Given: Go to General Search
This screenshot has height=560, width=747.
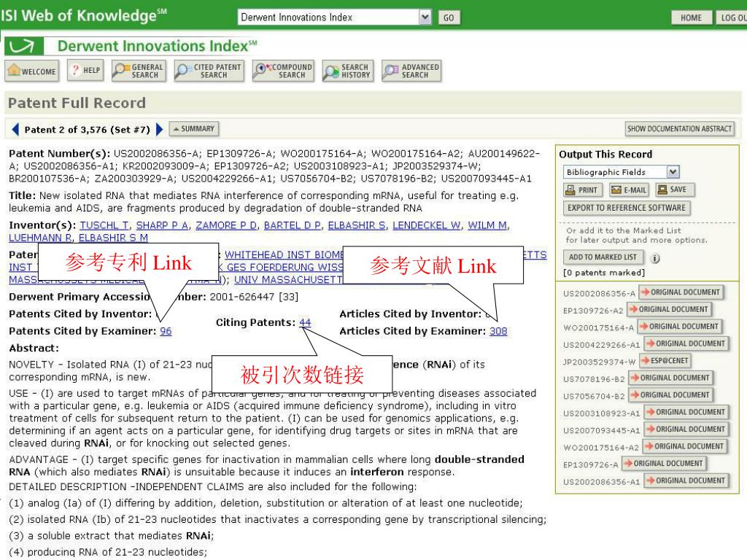Looking at the screenshot, I should (x=139, y=71).
